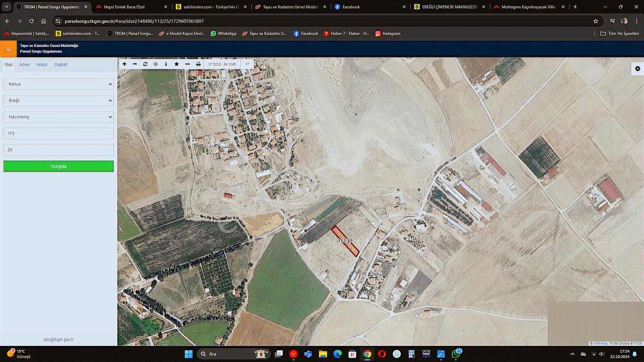Open site information icon in address bar
Screen dimensions: 644x362
coord(58,21)
